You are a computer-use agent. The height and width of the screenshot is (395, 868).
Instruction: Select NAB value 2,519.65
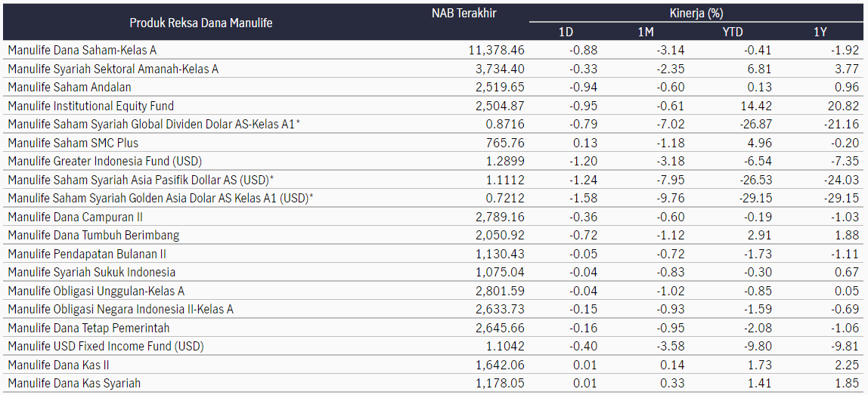coord(500,88)
